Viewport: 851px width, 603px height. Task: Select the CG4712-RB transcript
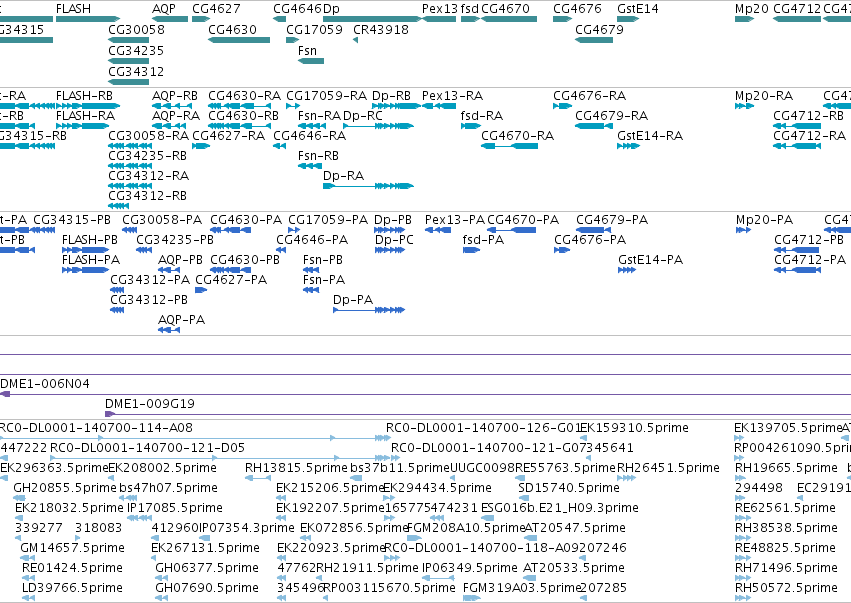[797, 126]
